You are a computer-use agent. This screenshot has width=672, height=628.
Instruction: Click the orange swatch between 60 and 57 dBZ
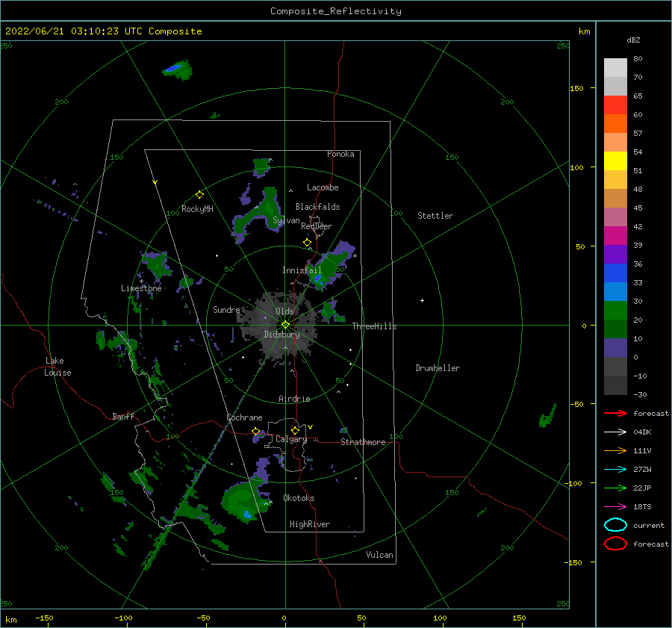[615, 124]
